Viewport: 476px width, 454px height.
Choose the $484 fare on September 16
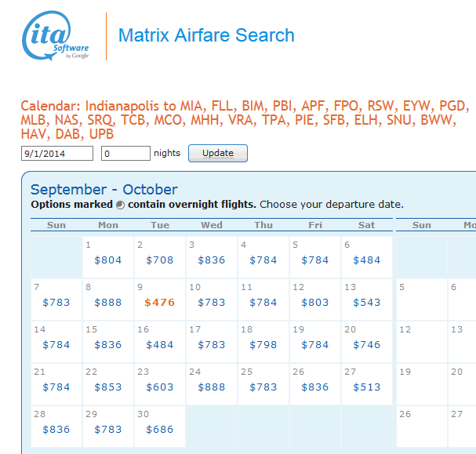(159, 344)
